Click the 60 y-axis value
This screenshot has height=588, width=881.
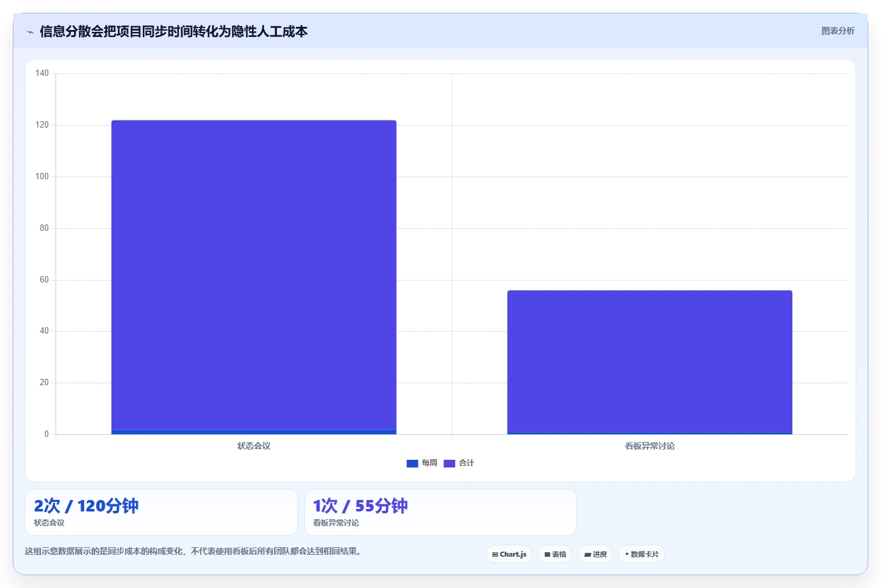[x=44, y=280]
